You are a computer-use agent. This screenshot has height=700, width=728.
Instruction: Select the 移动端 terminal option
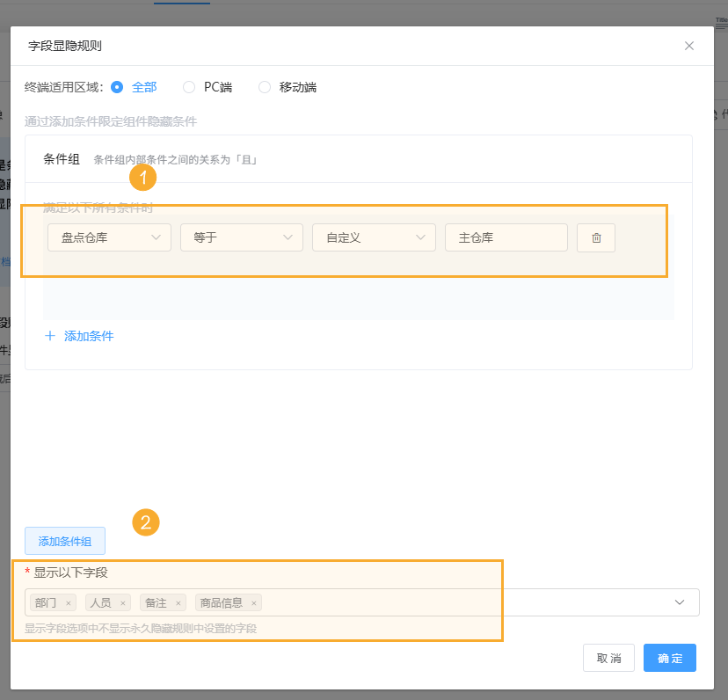tap(265, 87)
